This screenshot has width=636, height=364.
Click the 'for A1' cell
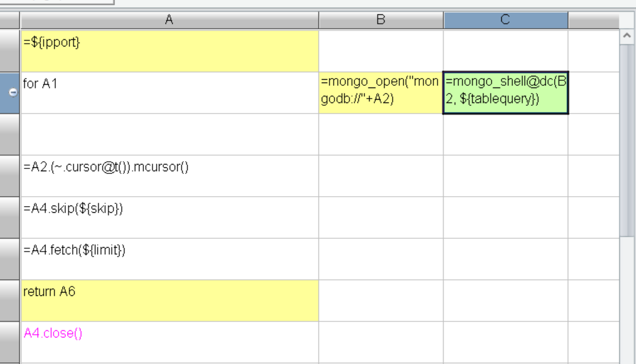[170, 93]
